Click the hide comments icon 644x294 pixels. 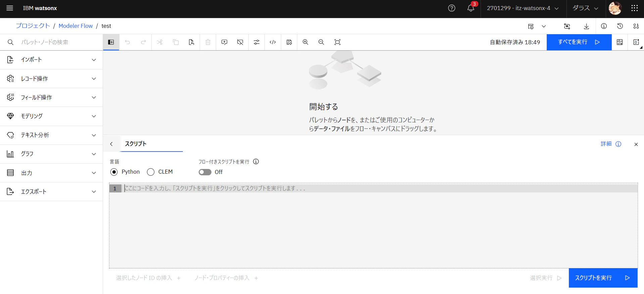click(240, 42)
